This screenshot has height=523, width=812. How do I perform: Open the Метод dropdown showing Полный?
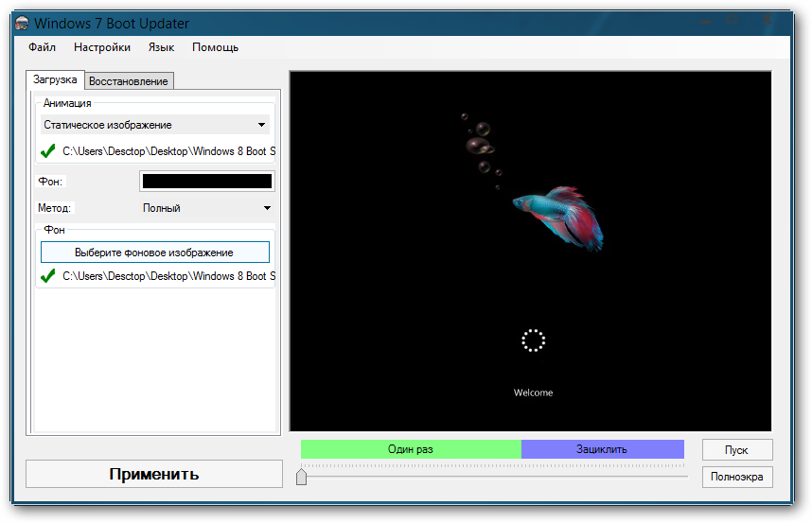[x=205, y=208]
